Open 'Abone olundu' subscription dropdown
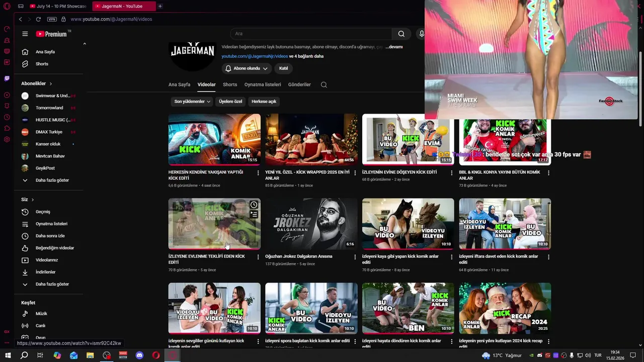 (247, 68)
